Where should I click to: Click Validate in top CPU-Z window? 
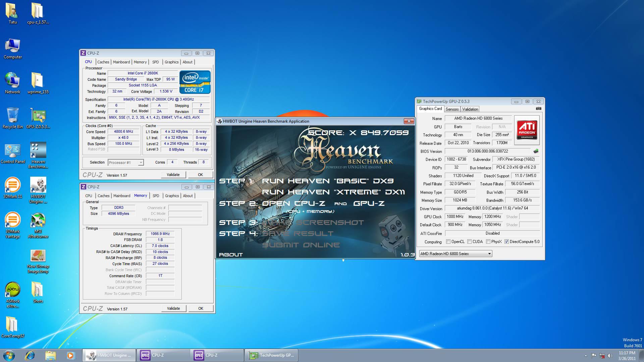[173, 175]
